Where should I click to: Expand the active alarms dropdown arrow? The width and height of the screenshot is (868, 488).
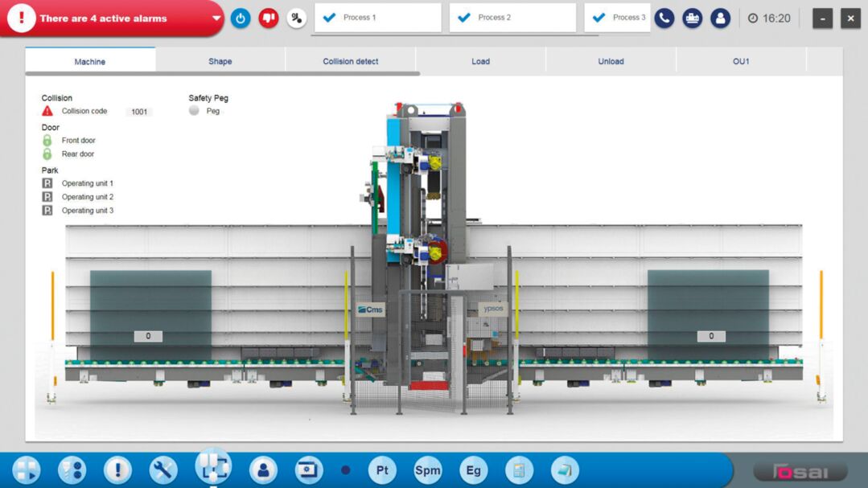216,18
